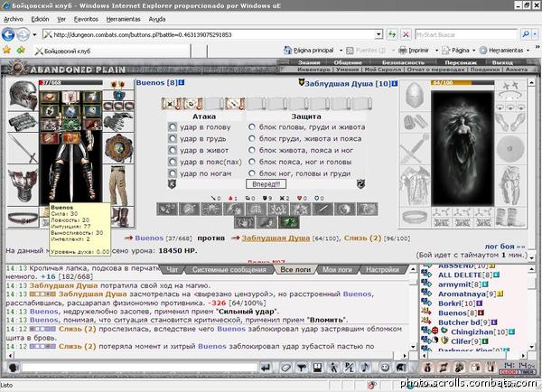Screen dimensions: 542x392
Task: Open the Archivo menu
Action: 14,19
